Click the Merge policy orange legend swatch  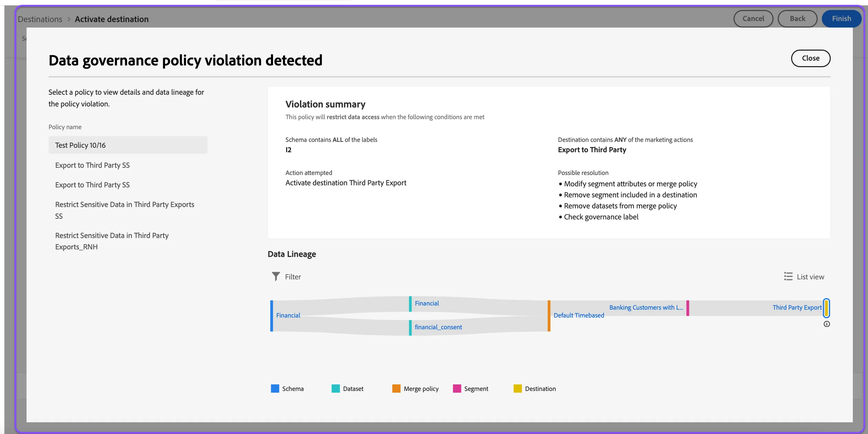396,389
